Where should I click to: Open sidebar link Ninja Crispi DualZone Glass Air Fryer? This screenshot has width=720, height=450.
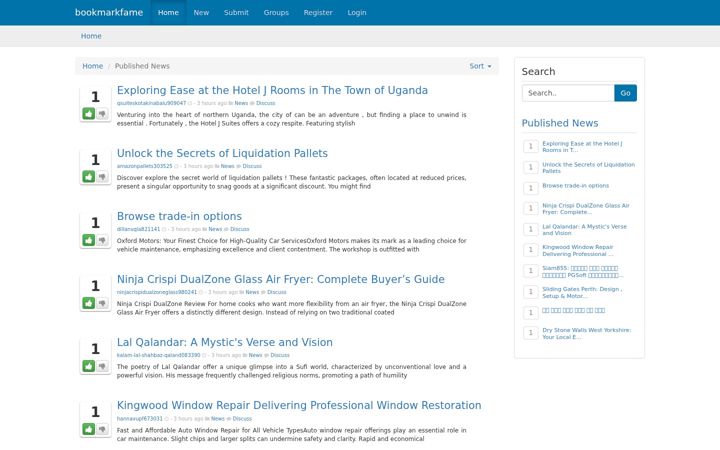click(x=586, y=209)
